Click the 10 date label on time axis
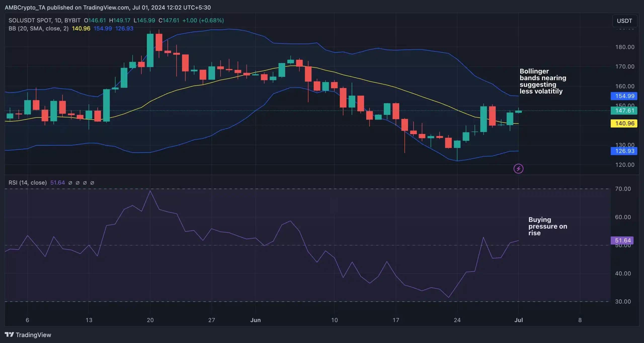 pos(334,320)
